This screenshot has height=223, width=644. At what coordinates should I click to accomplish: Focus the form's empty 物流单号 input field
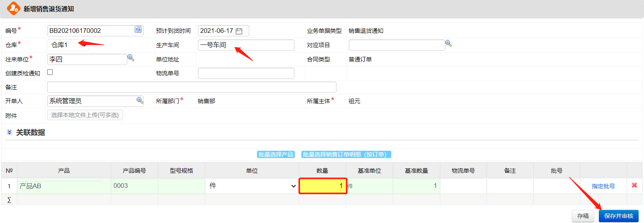coord(246,73)
